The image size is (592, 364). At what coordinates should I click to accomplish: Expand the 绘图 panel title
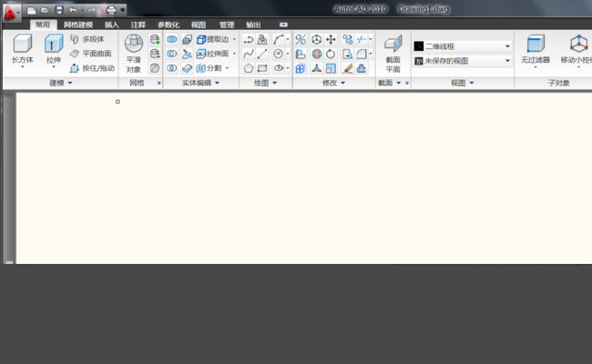coord(265,83)
